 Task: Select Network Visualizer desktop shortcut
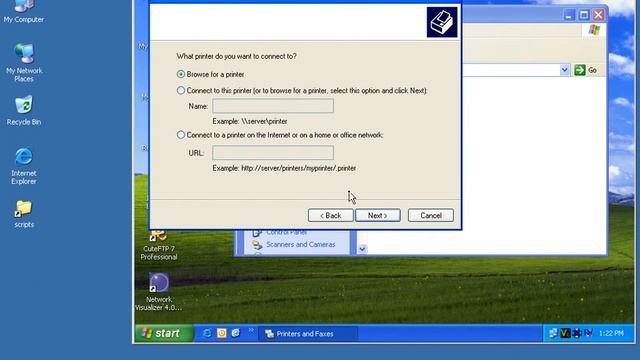(x=159, y=292)
